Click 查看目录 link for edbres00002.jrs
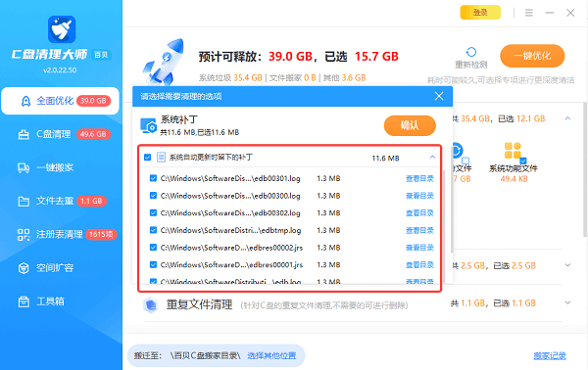Viewport: 588px width, 370px height. point(419,248)
